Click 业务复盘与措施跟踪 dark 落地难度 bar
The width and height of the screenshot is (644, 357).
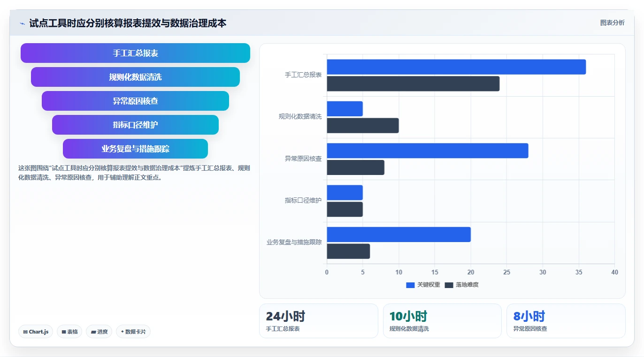click(348, 251)
